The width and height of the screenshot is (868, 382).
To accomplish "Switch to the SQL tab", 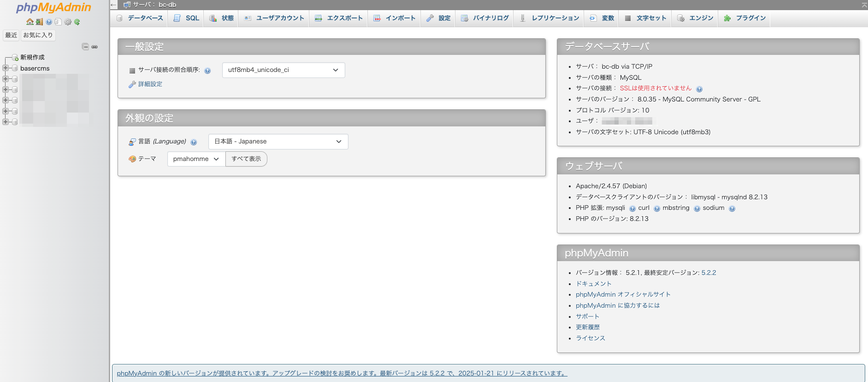I will pos(186,18).
